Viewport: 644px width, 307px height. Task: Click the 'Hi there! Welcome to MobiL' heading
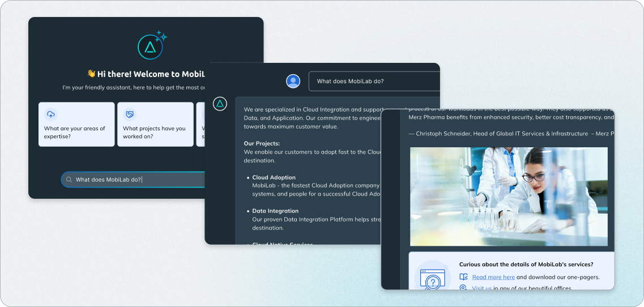pos(146,74)
